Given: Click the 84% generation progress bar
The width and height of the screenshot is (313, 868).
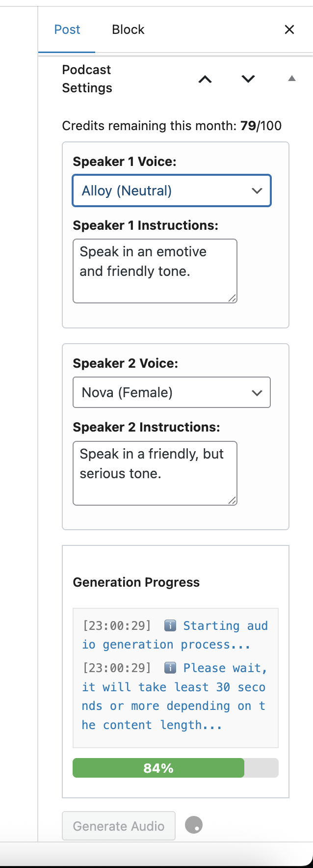Looking at the screenshot, I should 175,768.
